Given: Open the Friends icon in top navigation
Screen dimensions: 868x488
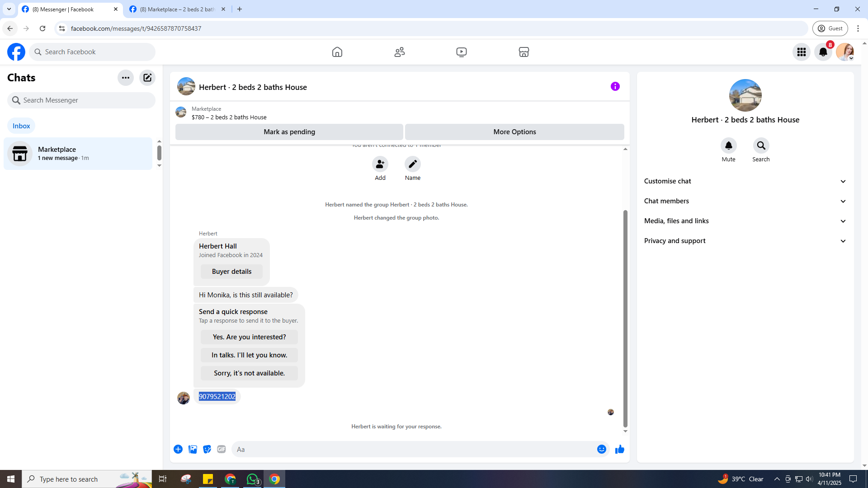Looking at the screenshot, I should pyautogui.click(x=400, y=52).
